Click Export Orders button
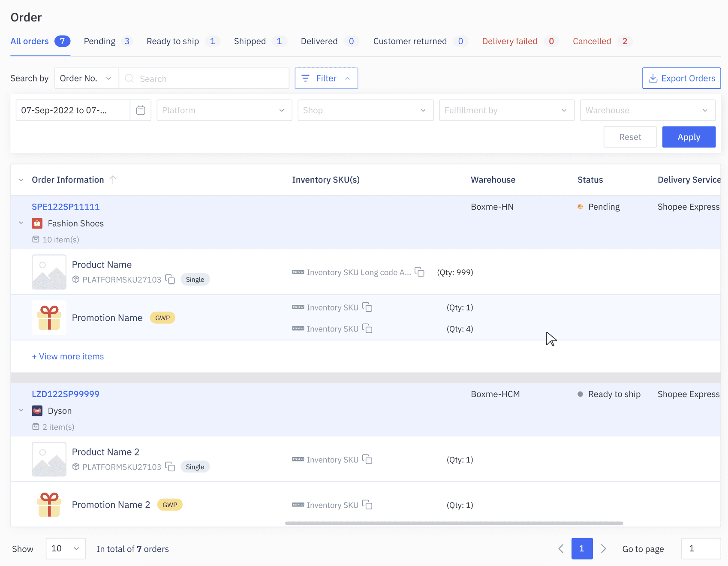Viewport: 728px width, 566px height. click(682, 78)
